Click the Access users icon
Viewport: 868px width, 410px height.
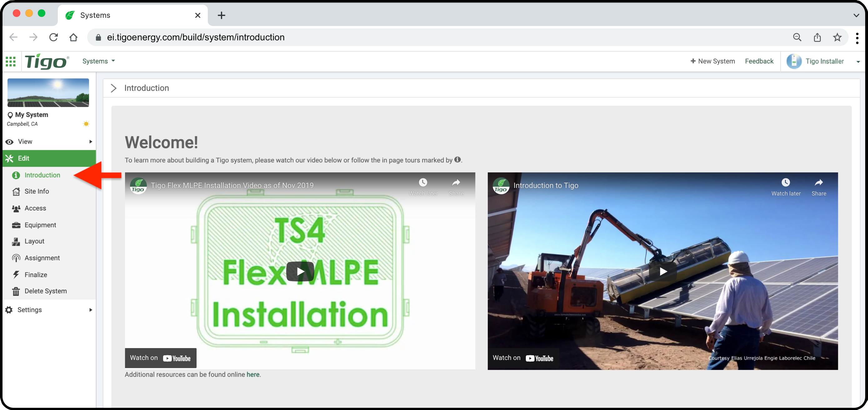tap(16, 208)
